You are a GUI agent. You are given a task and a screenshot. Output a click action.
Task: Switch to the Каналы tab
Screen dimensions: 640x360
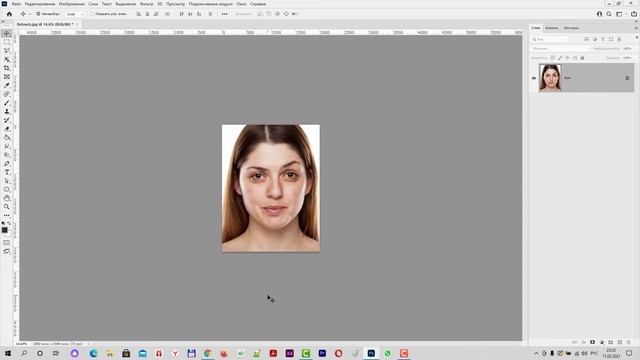[x=551, y=28]
